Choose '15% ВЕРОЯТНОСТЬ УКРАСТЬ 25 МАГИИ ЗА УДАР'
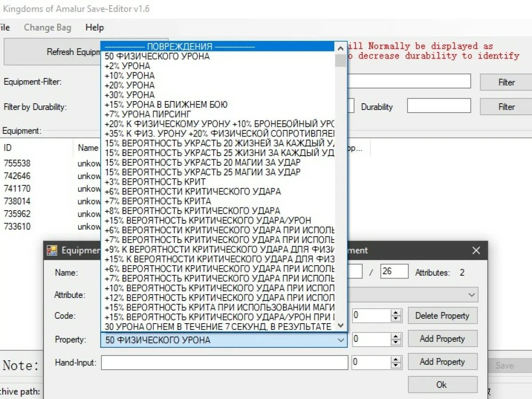 click(x=218, y=172)
